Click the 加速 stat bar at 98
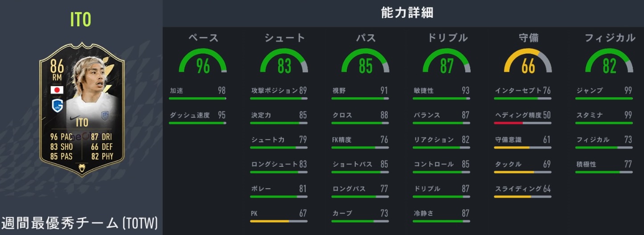 pyautogui.click(x=197, y=98)
